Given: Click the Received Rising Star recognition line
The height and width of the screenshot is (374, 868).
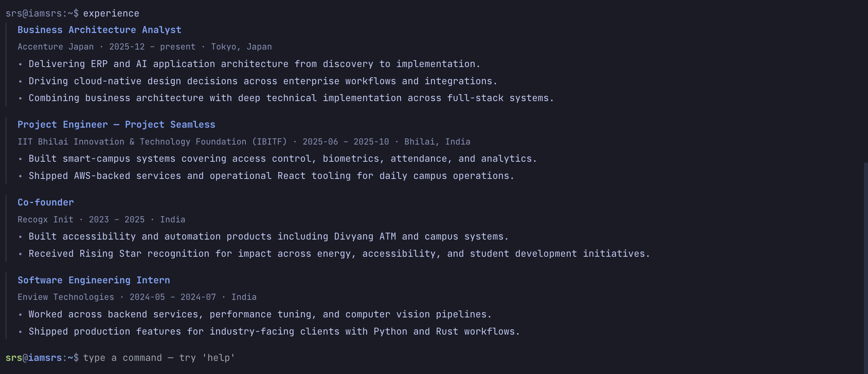Looking at the screenshot, I should pos(339,254).
